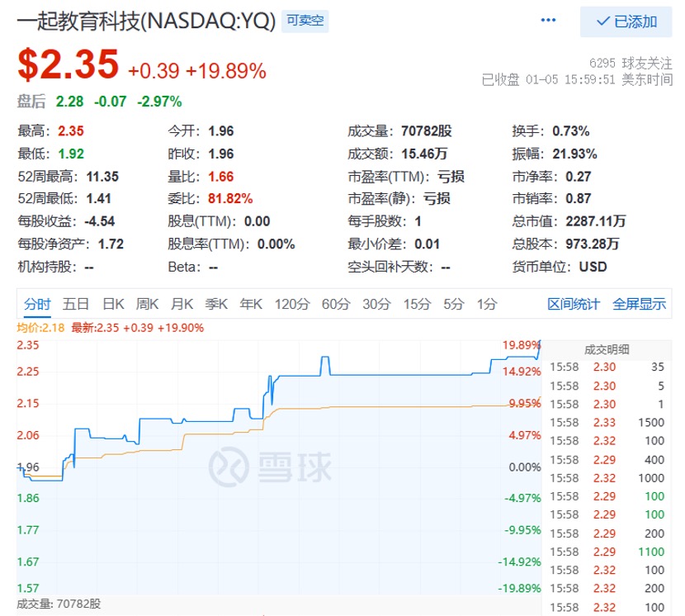This screenshot has width=685, height=616.
Task: Click the 总股本 value 973.28万
Action: pos(593,244)
